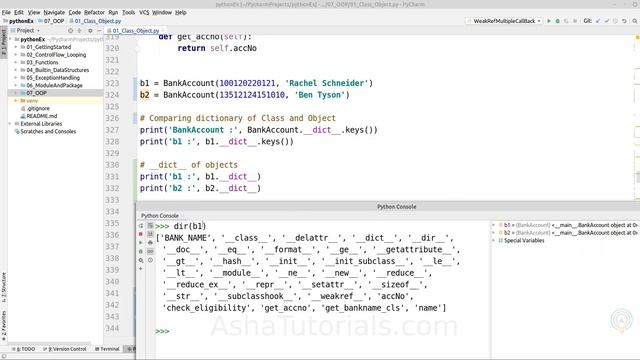Click pythonEx breadcrumb in navigation bar
This screenshot has width=640, height=360.
click(x=18, y=21)
